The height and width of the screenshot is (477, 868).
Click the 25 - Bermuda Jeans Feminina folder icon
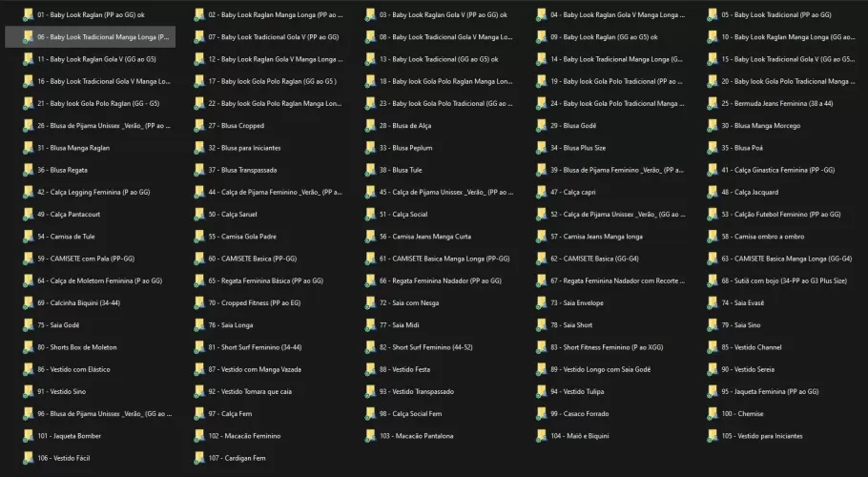tap(713, 104)
